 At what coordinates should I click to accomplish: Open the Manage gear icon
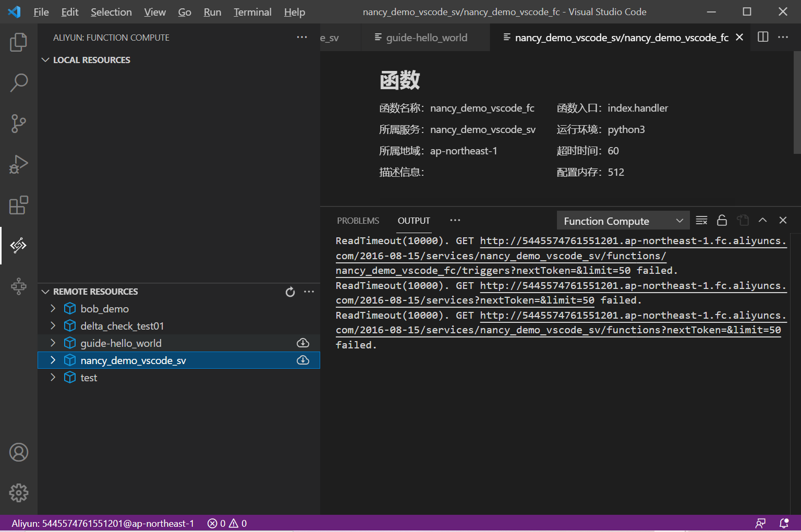(19, 493)
